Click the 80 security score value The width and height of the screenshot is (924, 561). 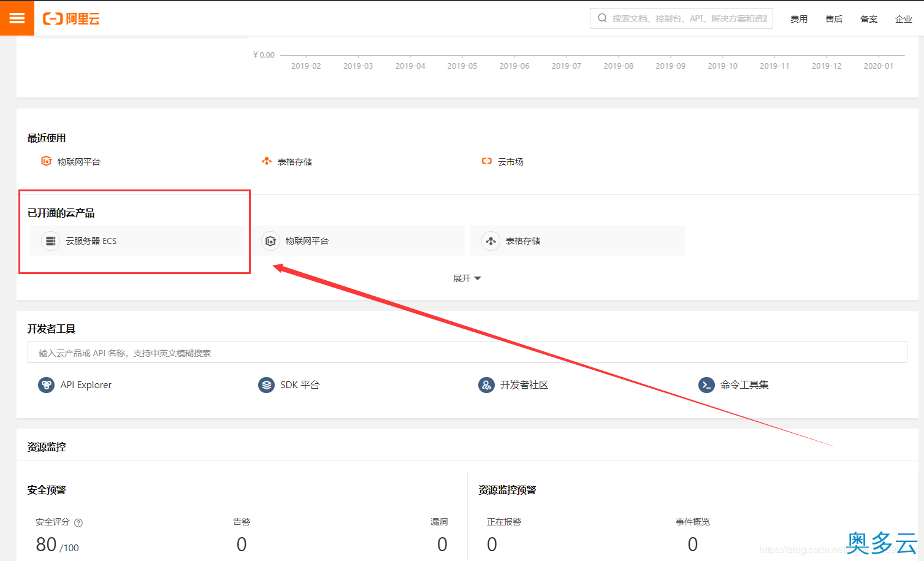pyautogui.click(x=47, y=544)
